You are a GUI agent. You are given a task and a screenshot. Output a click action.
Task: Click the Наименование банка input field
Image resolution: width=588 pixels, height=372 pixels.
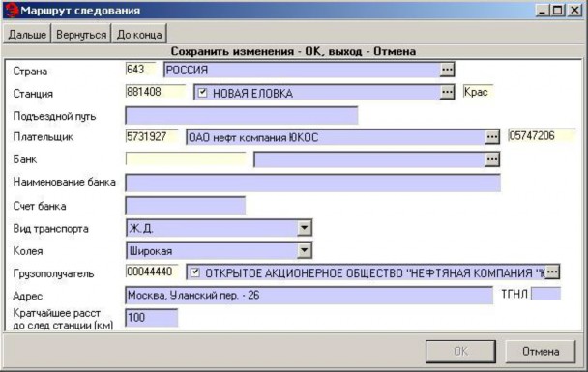312,183
